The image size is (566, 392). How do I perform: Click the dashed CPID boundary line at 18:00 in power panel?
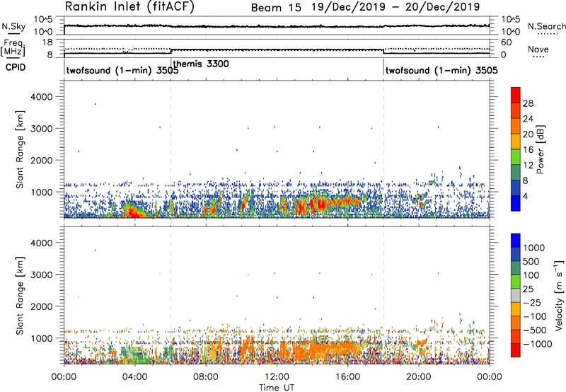[x=383, y=149]
